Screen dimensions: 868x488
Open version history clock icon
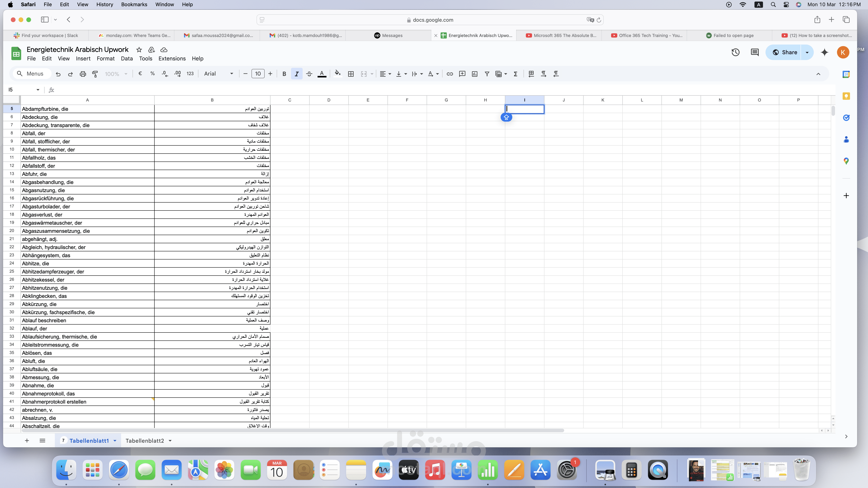tap(735, 52)
